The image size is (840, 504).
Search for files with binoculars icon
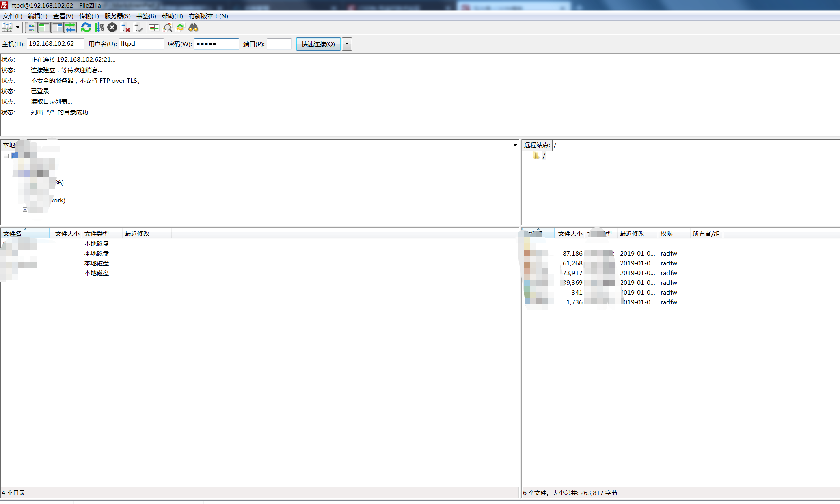194,28
